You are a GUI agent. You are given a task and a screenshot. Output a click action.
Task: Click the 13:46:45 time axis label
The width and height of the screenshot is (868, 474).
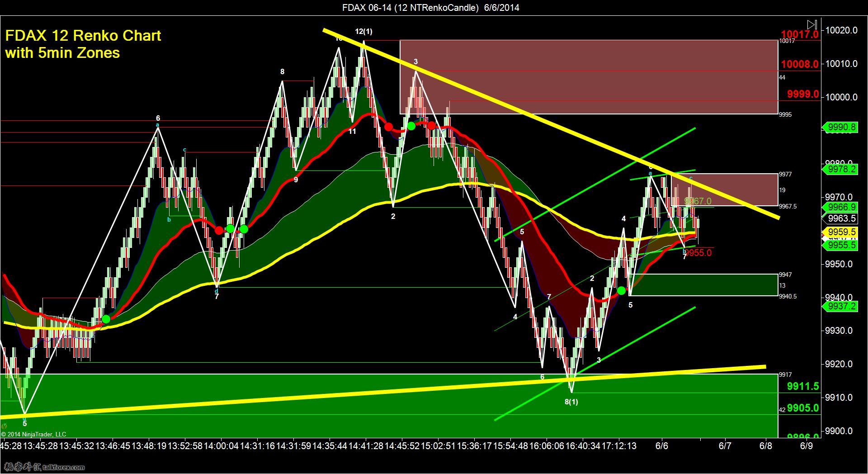[x=113, y=446]
